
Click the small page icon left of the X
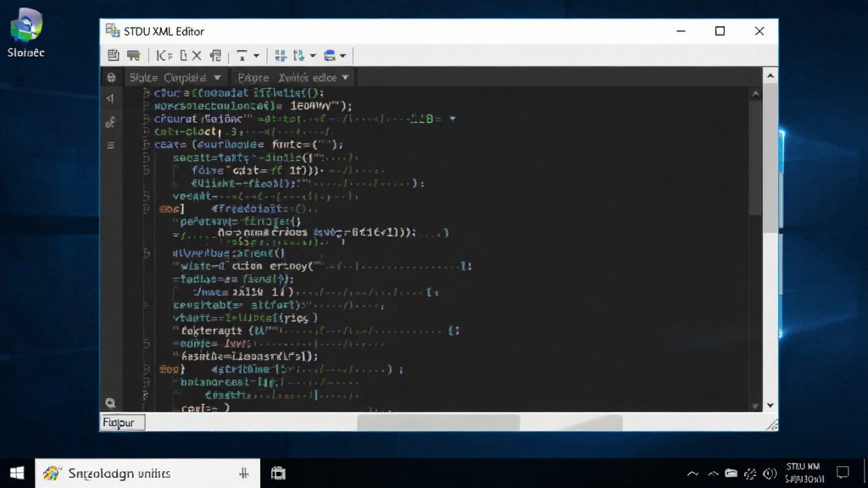pos(183,55)
